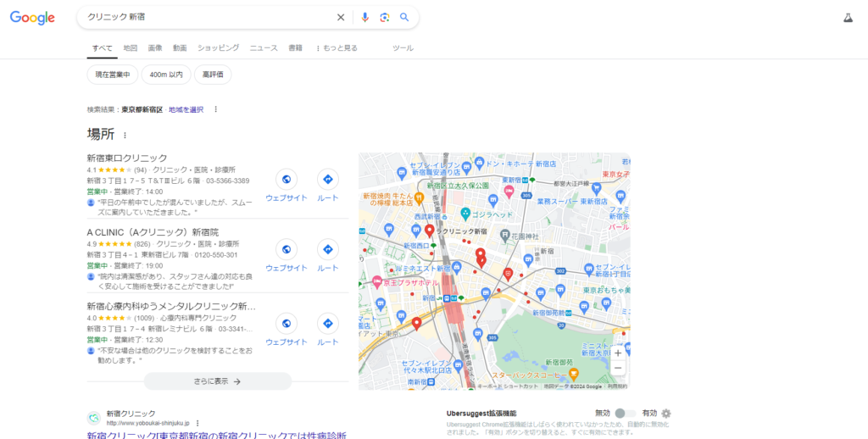Open three-dot menu beside yoboukai-shinjuku.jp
This screenshot has height=439, width=868.
(197, 423)
